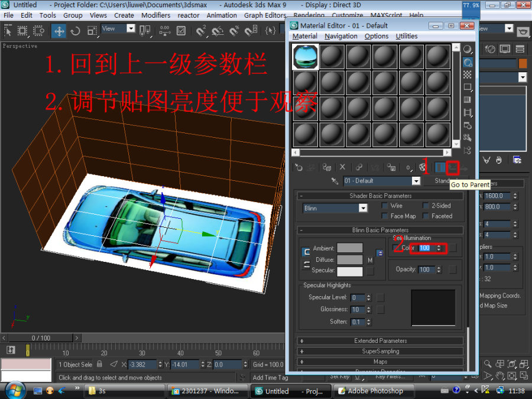Viewport: 532px width, 399px height.
Task: Toggle the Ambient-Diffuse color lock button
Action: 306,252
